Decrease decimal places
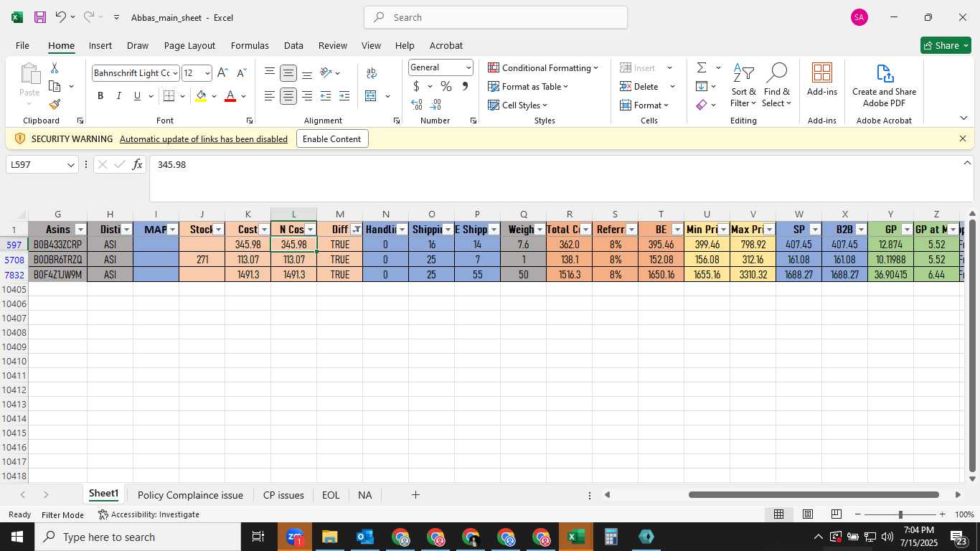 (x=435, y=105)
